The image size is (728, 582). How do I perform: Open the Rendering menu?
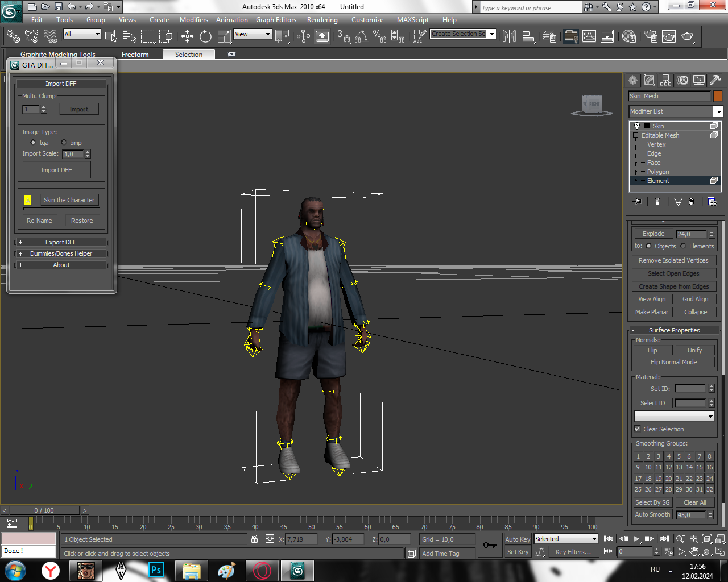click(x=322, y=20)
